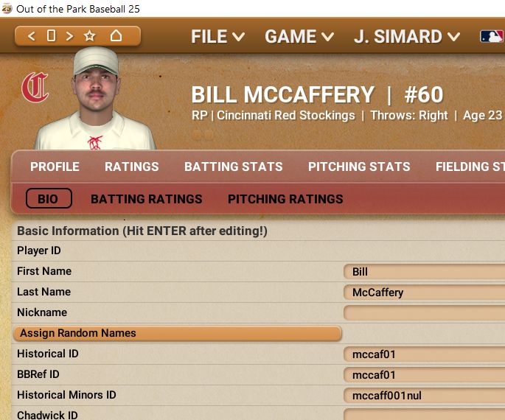This screenshot has width=505, height=420.
Task: Show the PITCHING RATINGS sub-tab
Action: (285, 199)
